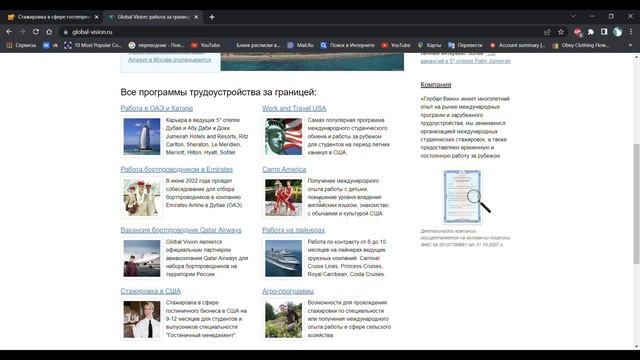Viewport: 640px width, 360px height.
Task: Open the 'Поиск в Интернете' bookmark
Action: click(347, 45)
